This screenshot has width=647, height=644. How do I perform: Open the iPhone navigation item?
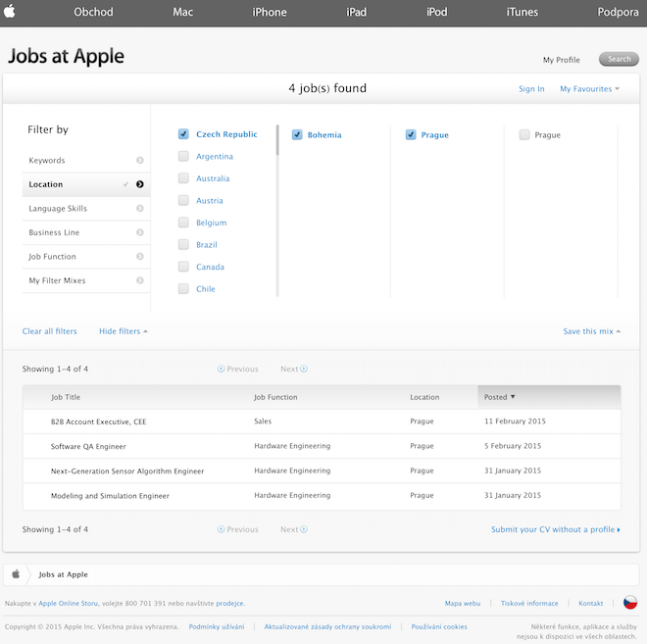(270, 12)
